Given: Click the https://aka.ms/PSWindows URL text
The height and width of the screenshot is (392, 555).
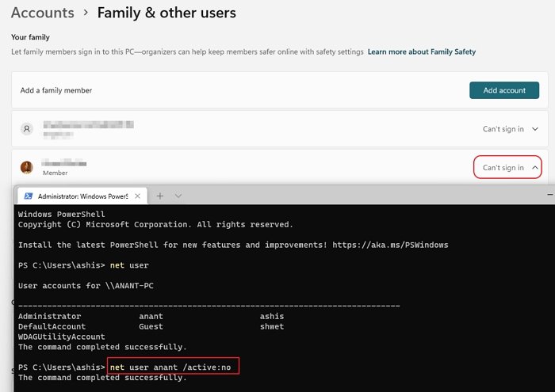Looking at the screenshot, I should point(390,245).
